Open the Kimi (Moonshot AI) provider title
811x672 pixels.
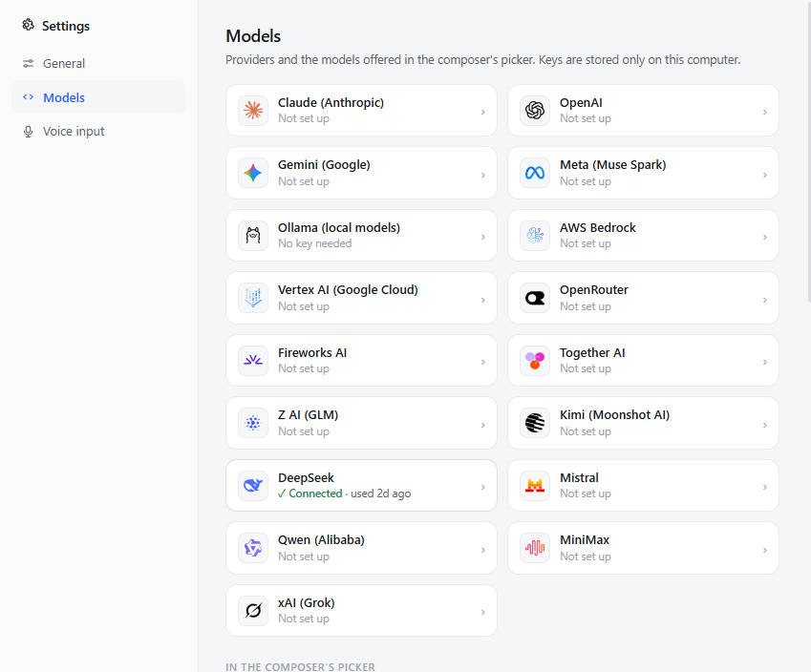click(614, 415)
